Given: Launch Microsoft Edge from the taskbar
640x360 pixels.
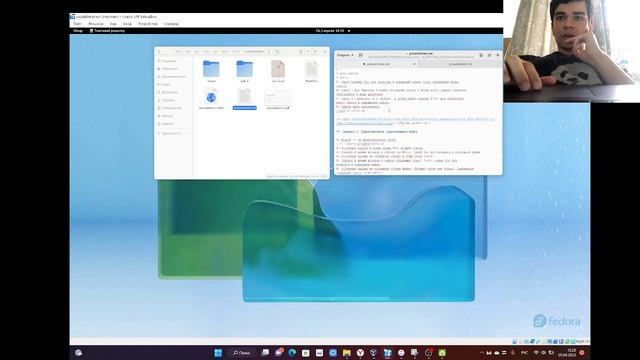Looking at the screenshot, I should pos(292,353).
